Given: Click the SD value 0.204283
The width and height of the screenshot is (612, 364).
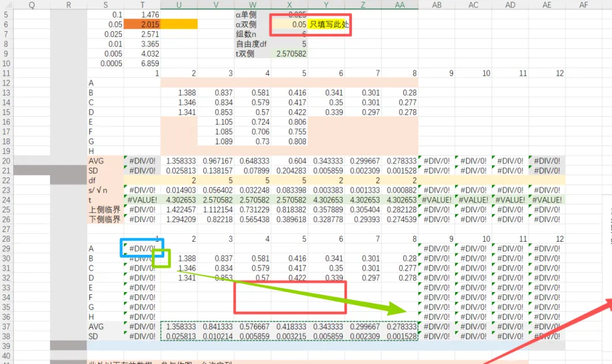Looking at the screenshot, I should click(x=289, y=171).
